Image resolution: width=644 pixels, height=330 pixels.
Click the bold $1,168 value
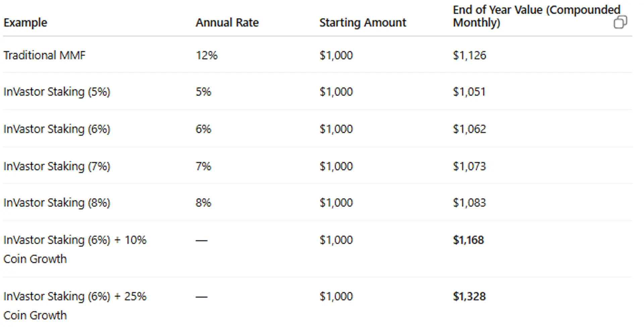click(x=468, y=240)
